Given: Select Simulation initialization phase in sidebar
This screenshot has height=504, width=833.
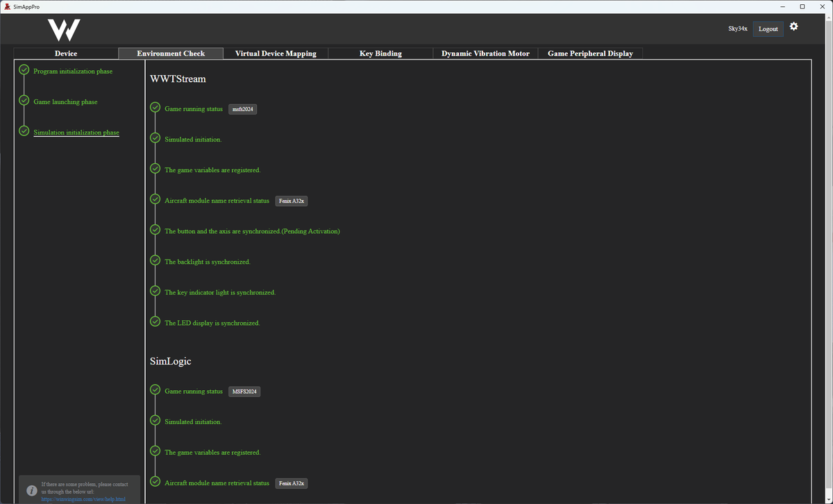Looking at the screenshot, I should 76,133.
